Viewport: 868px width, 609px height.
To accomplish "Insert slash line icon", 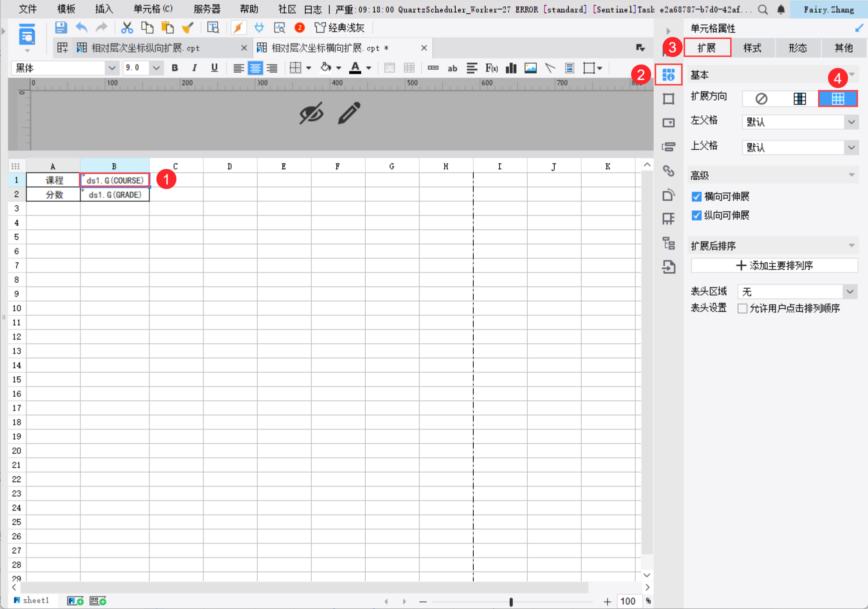I will tap(550, 68).
